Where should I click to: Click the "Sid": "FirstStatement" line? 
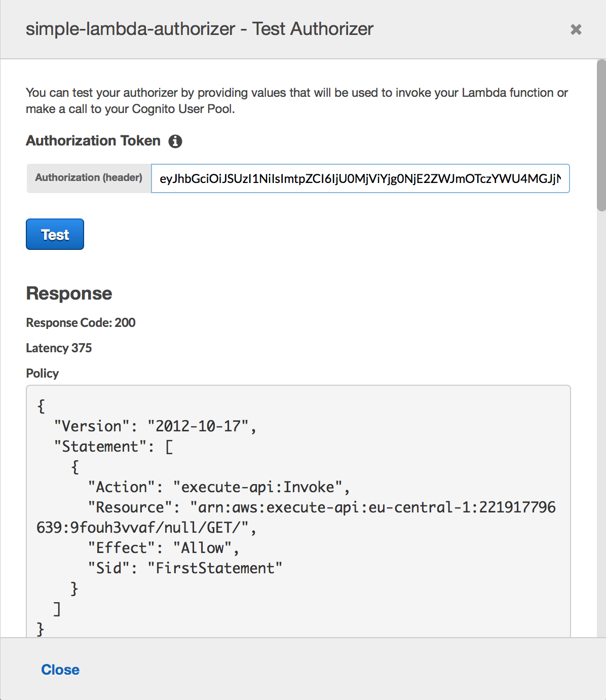pyautogui.click(x=185, y=568)
